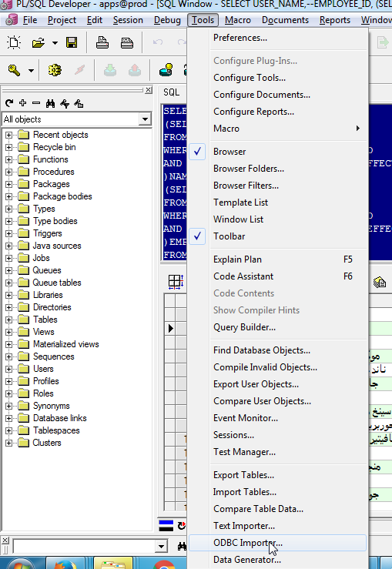This screenshot has width=392, height=569.
Task: Click the binoculars icon in browser toolbar
Action: tap(50, 104)
